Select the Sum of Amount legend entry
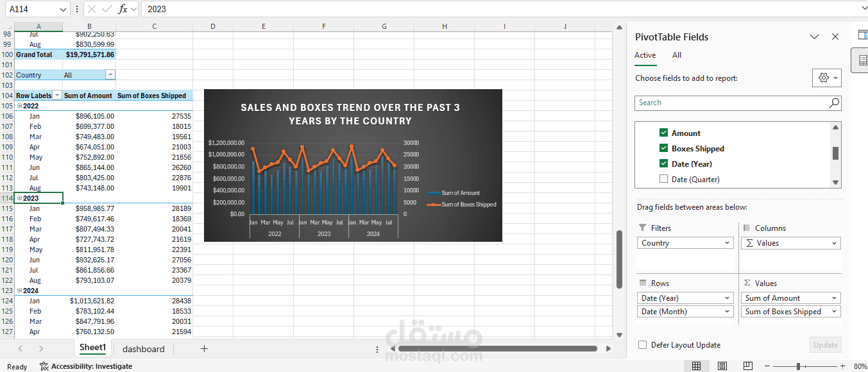The width and height of the screenshot is (868, 372). [x=454, y=193]
